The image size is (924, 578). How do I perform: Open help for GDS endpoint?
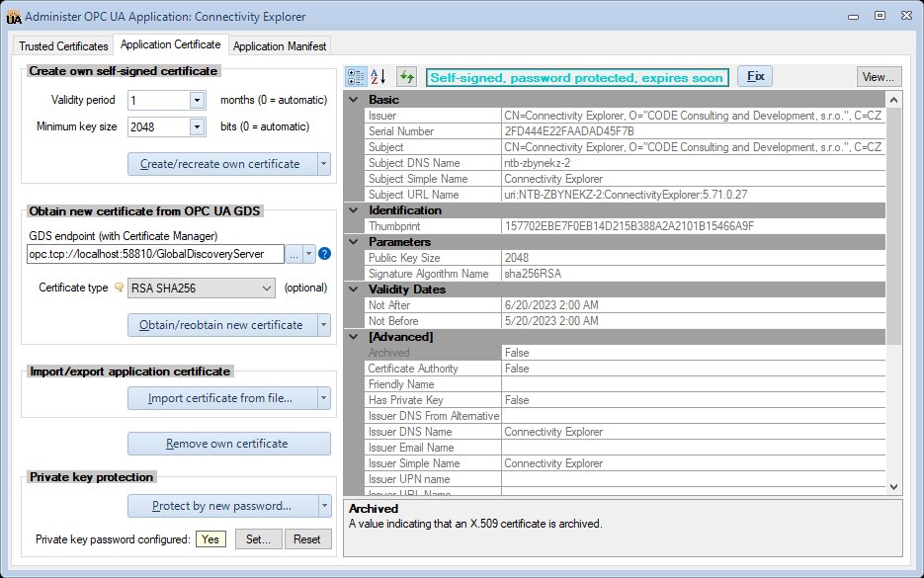(x=325, y=254)
